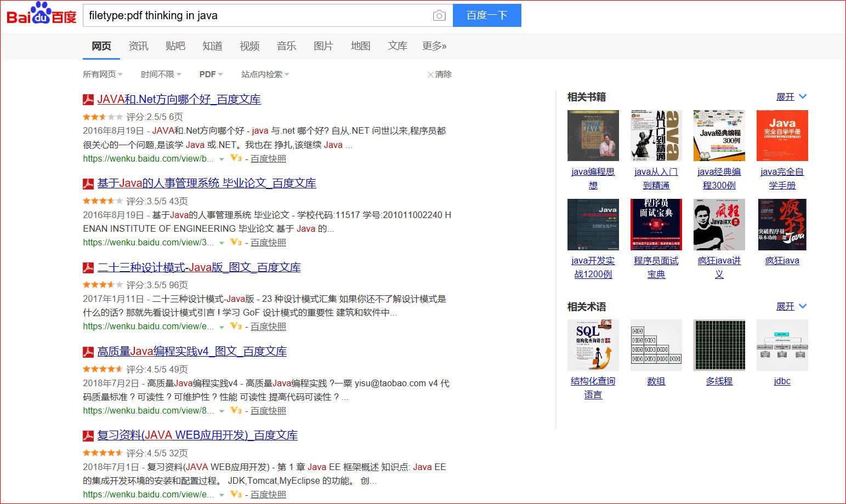The height and width of the screenshot is (504, 846).
Task: Switch to the 贴吧 tab
Action: [x=175, y=46]
